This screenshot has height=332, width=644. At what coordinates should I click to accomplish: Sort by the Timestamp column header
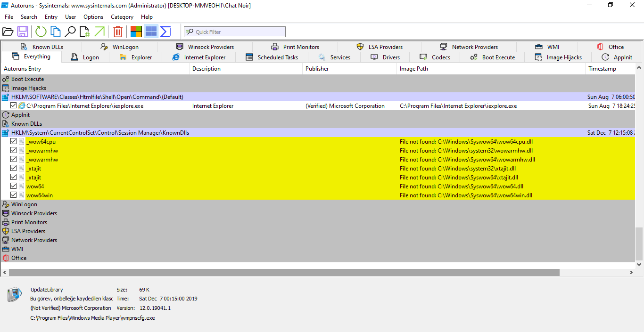(x=611, y=69)
